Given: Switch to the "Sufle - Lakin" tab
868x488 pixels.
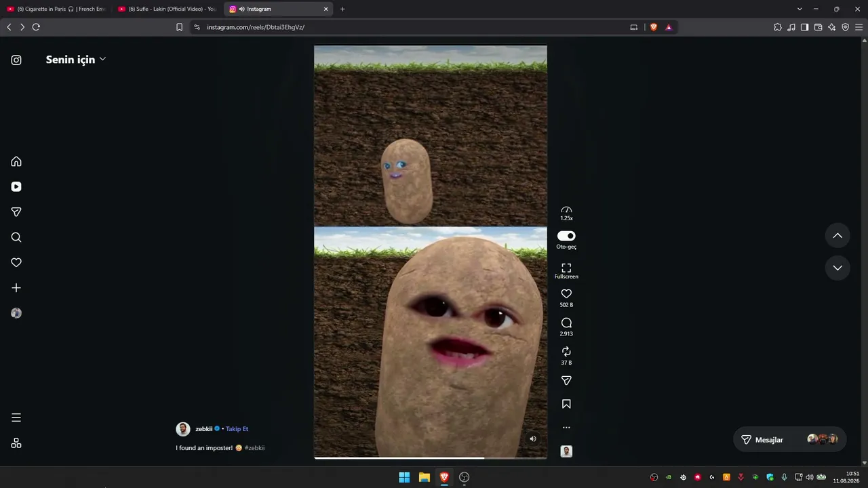Looking at the screenshot, I should pos(167,9).
